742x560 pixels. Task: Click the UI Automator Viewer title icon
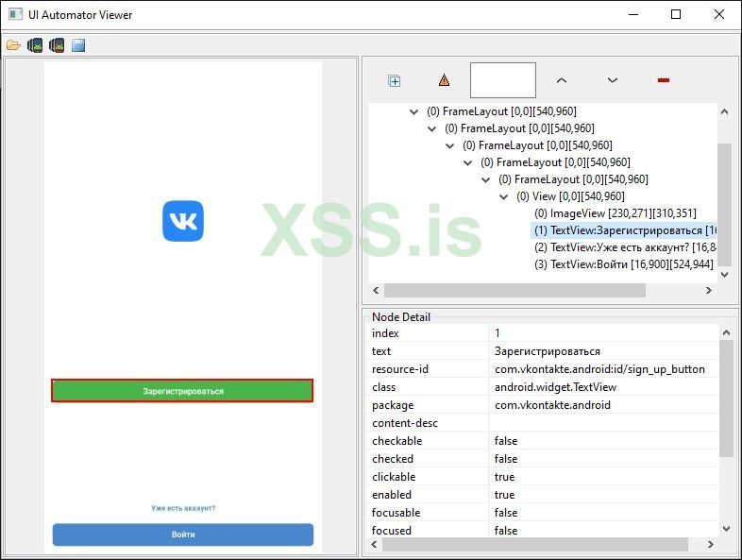16,14
